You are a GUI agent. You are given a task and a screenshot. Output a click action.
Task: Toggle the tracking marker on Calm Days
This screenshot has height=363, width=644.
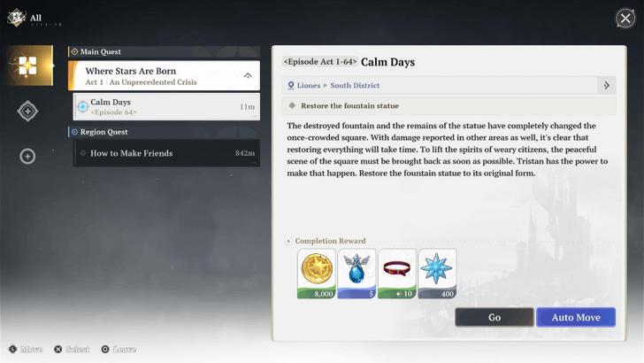[83, 107]
